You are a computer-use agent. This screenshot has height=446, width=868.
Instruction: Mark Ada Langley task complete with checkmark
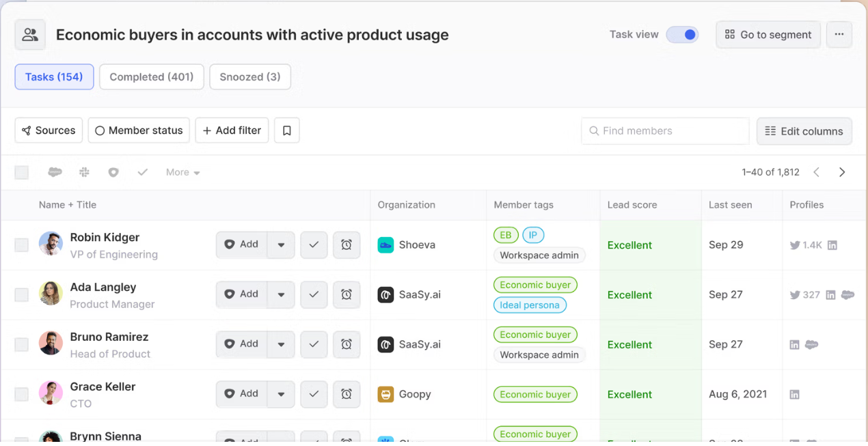[314, 294]
